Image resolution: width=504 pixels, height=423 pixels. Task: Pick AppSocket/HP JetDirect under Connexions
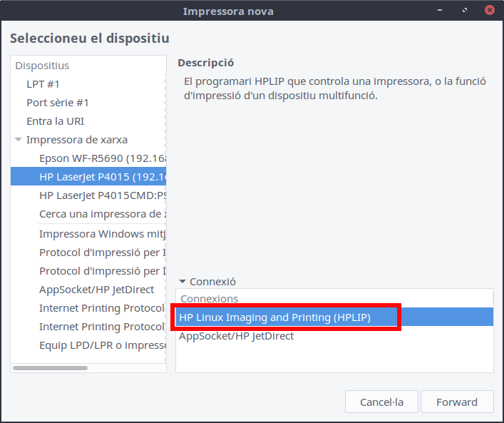click(x=236, y=336)
